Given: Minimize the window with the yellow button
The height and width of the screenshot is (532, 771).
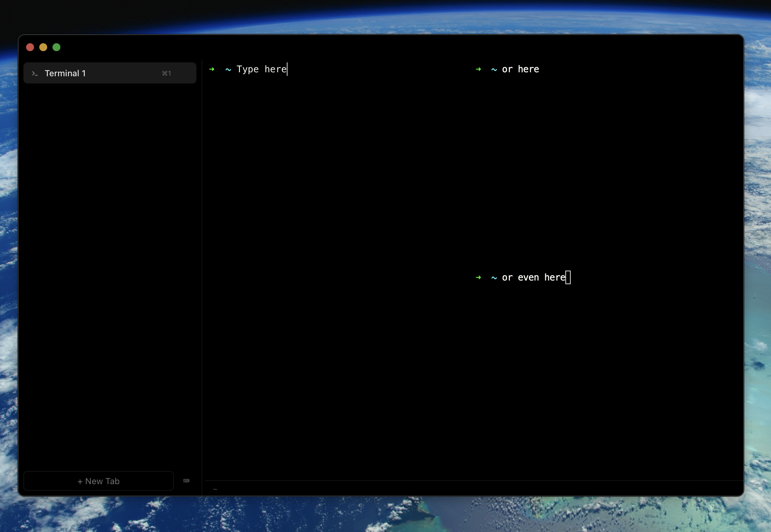Looking at the screenshot, I should (x=43, y=47).
